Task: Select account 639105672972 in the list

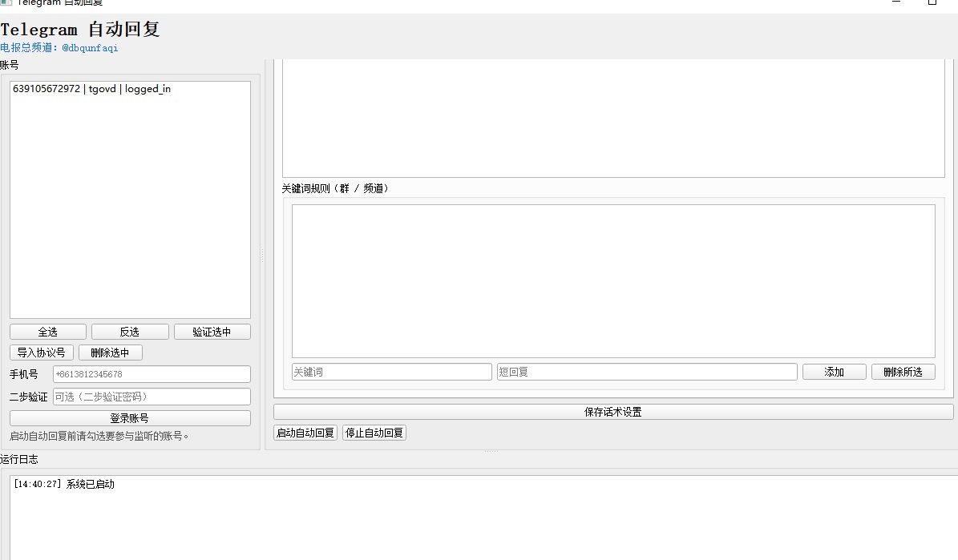Action: pos(91,89)
